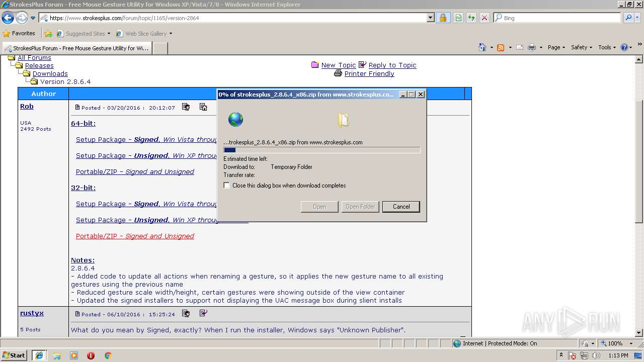Go to All Forums breadcrumb link
The image size is (644, 362).
tap(34, 57)
